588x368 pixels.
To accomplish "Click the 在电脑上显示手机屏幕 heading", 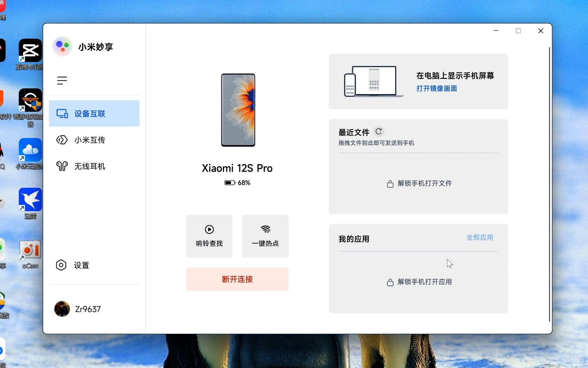I will [x=455, y=76].
